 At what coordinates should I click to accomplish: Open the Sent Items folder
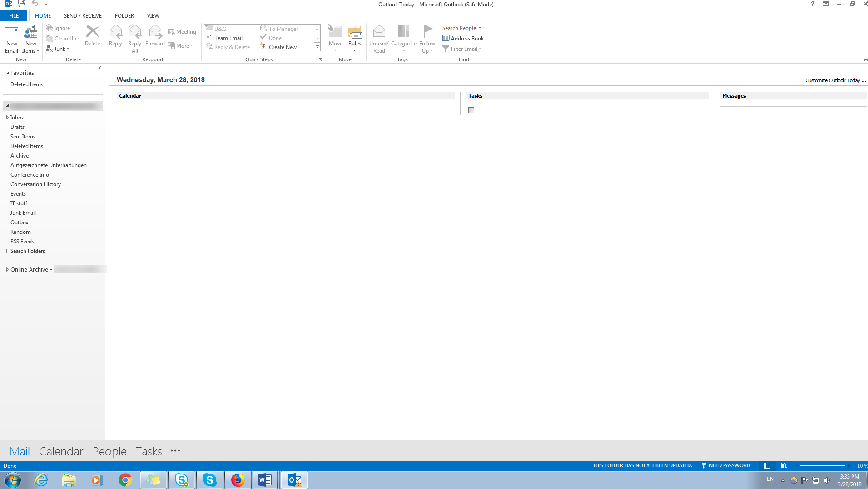tap(23, 137)
